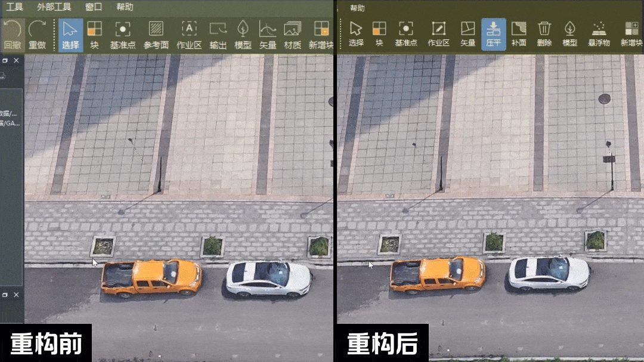This screenshot has height=362, width=644.
Task: Click 作业区 in the right toolbar
Action: click(x=438, y=34)
